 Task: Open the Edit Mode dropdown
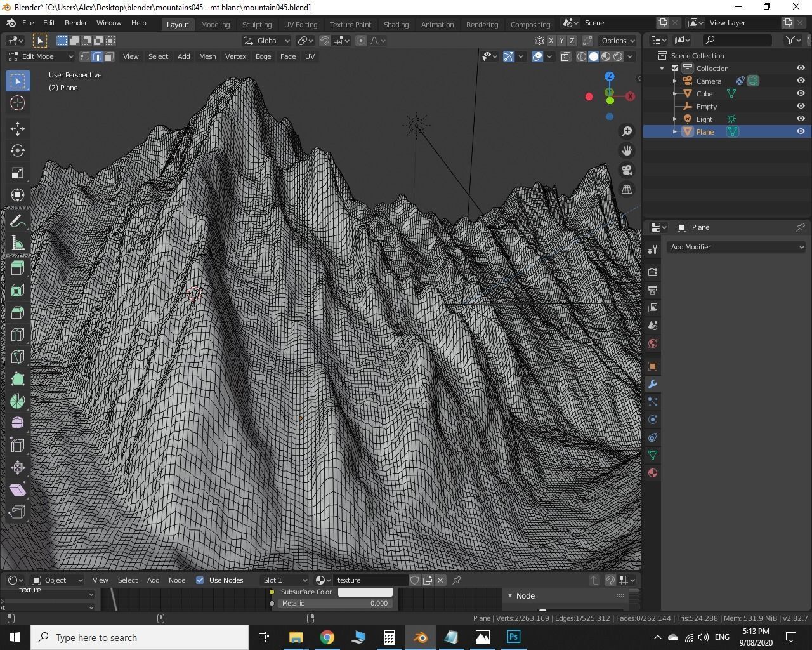click(41, 56)
